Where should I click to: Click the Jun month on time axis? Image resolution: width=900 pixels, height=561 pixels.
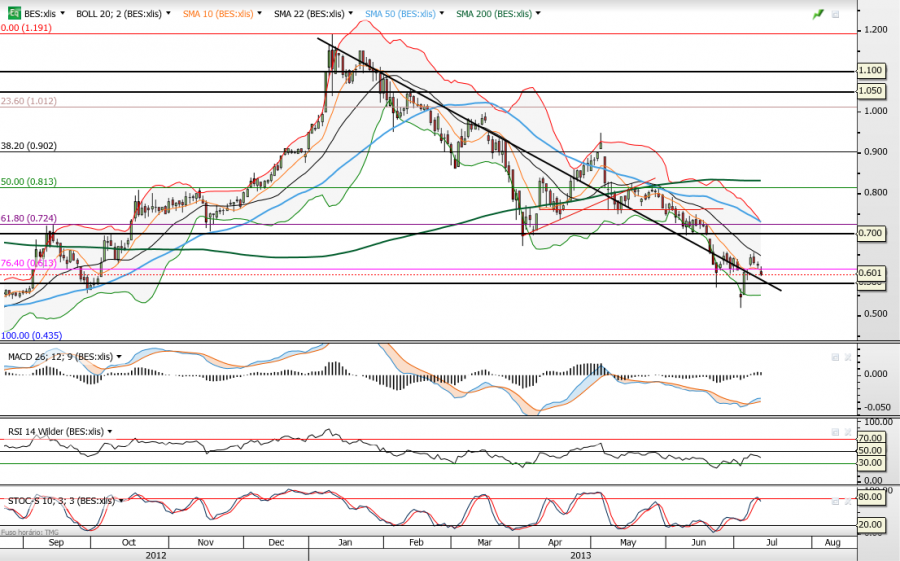(x=699, y=542)
